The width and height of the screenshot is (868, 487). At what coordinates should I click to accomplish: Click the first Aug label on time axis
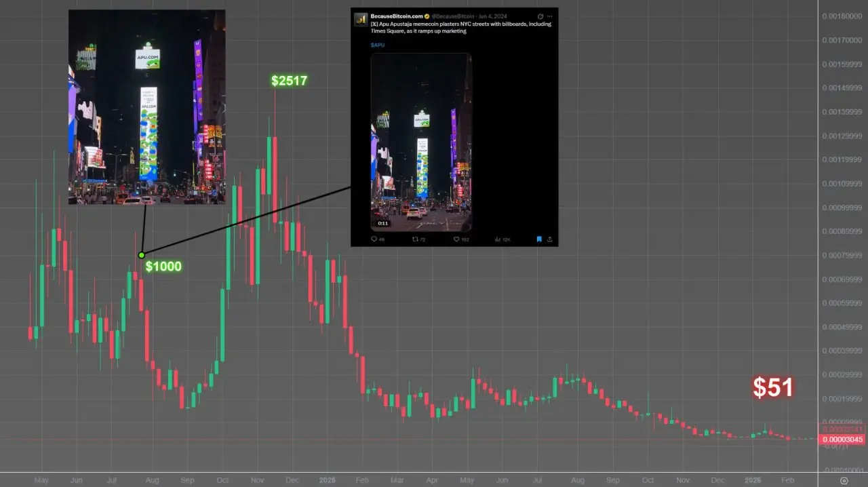click(152, 480)
